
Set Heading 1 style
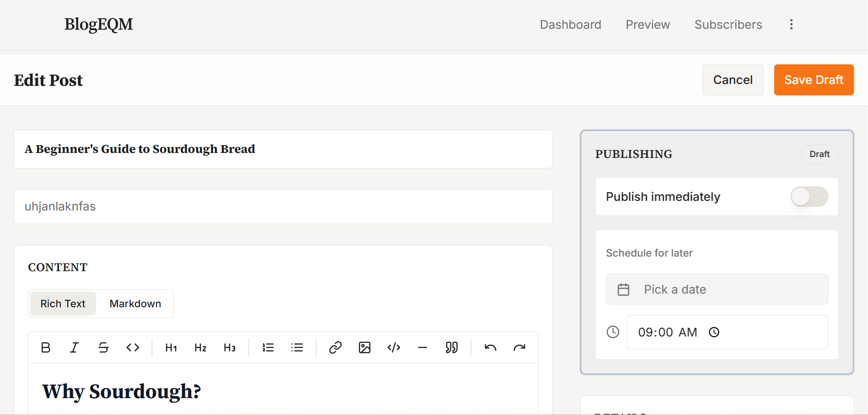pyautogui.click(x=171, y=347)
